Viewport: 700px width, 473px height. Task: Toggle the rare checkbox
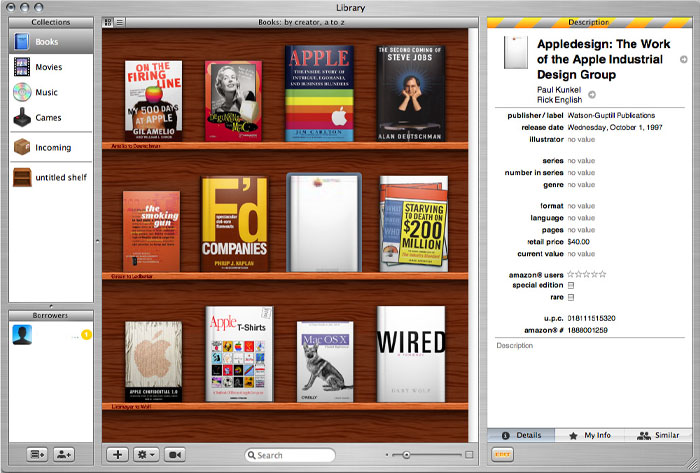[x=571, y=297]
